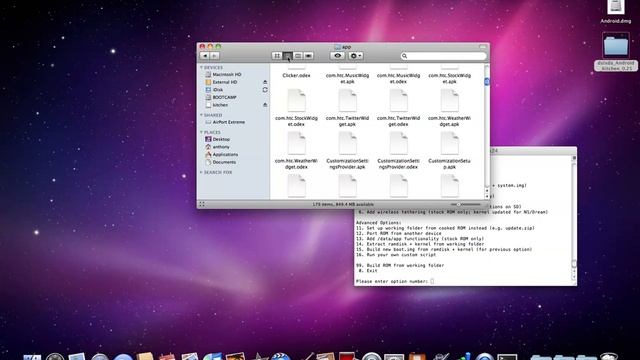Viewport: 640px width, 360px height.
Task: Click Finder status text showing items available
Action: point(343,204)
